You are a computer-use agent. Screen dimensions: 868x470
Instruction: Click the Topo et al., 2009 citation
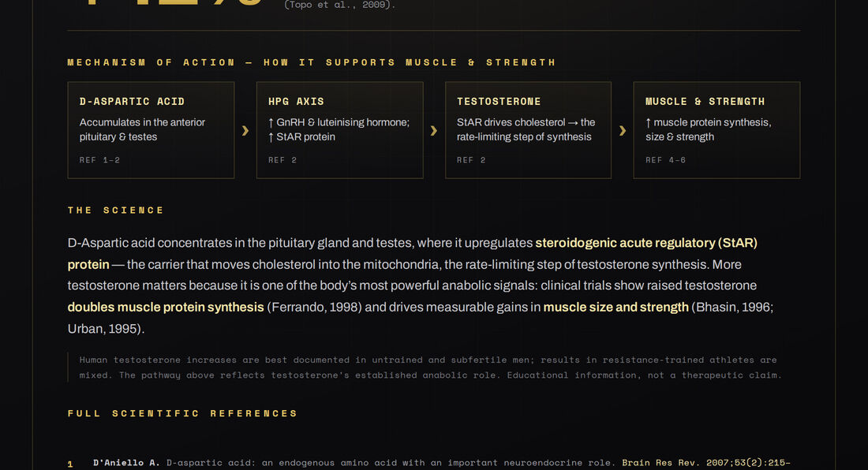[340, 5]
